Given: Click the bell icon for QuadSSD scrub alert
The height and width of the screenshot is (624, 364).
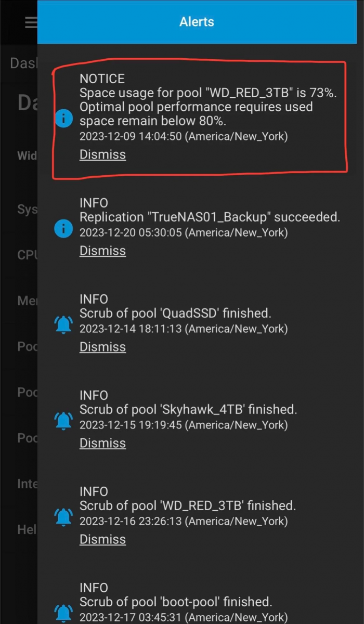Looking at the screenshot, I should 63,324.
